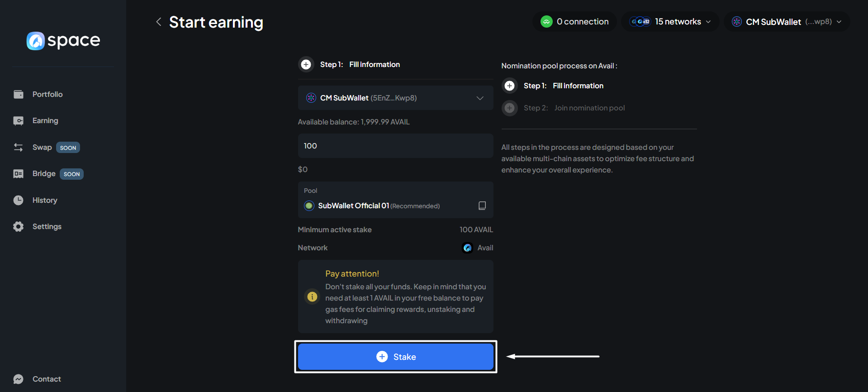Click the Bridge sidebar icon
The height and width of the screenshot is (392, 868).
pos(19,174)
